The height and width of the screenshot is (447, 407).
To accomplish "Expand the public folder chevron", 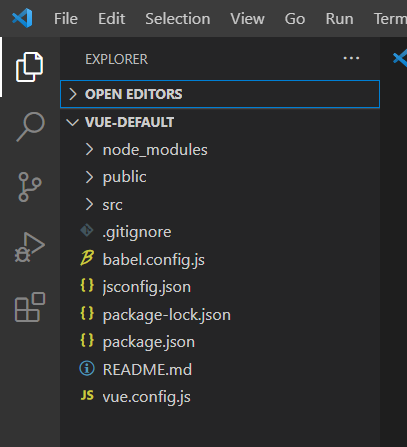I will click(89, 177).
